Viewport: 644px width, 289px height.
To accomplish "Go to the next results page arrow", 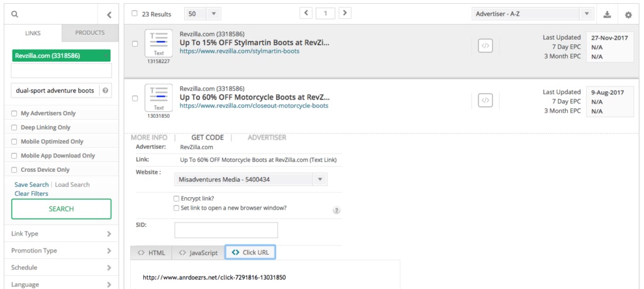I will coord(345,13).
